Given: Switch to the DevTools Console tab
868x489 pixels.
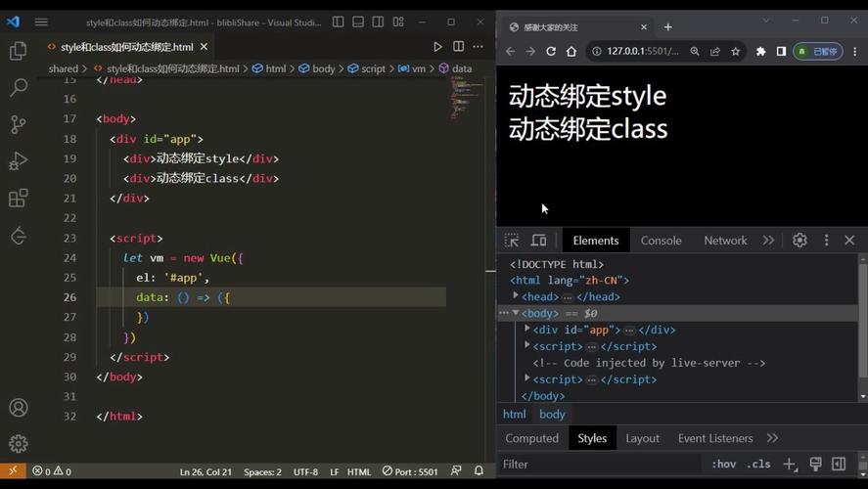Looking at the screenshot, I should click(661, 241).
